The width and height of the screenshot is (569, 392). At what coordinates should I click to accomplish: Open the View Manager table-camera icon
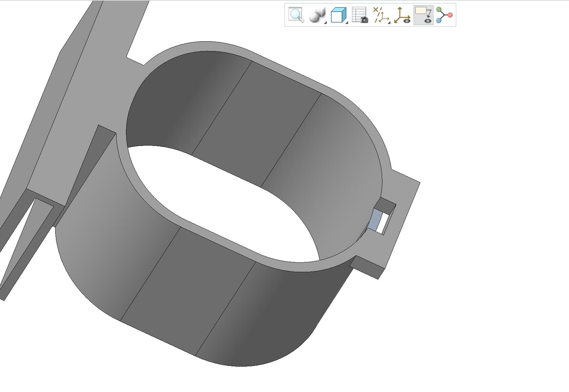[360, 15]
